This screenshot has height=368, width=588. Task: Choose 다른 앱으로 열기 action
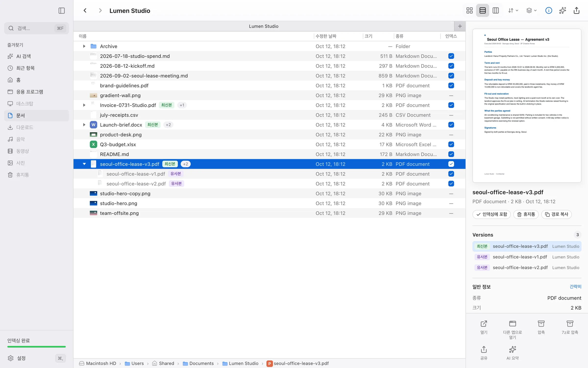512,330
